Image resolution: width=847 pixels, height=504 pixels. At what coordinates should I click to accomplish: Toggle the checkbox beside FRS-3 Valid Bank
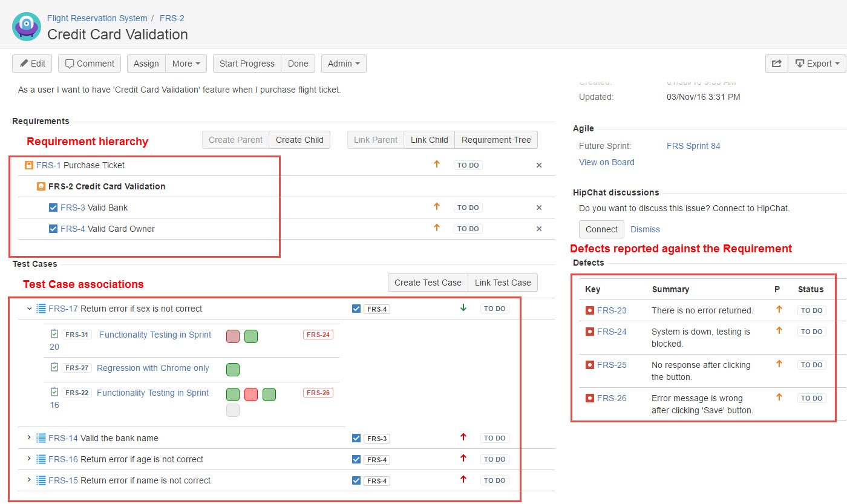[x=53, y=208]
